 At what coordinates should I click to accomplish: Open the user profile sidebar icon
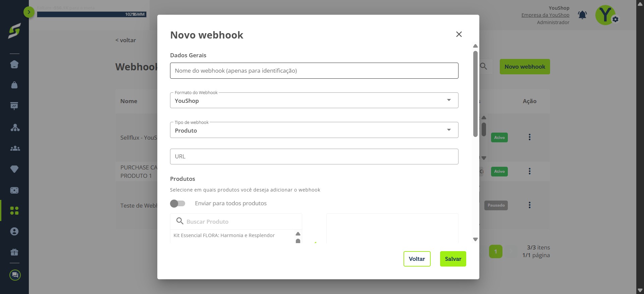click(14, 231)
